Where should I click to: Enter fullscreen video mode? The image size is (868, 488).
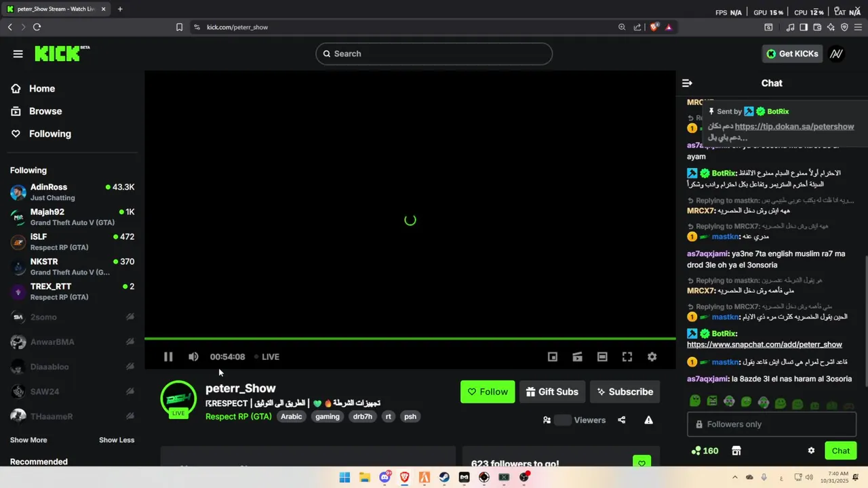(627, 357)
